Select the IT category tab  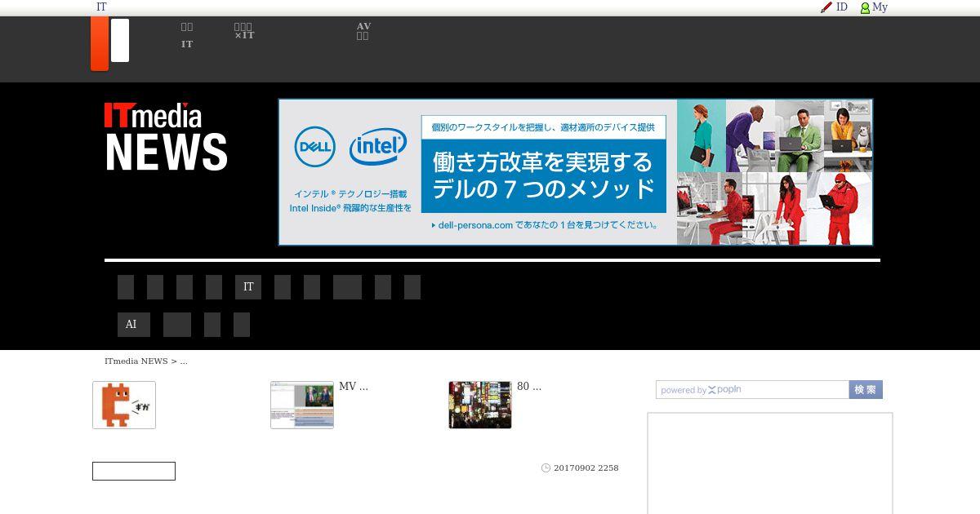click(x=248, y=287)
